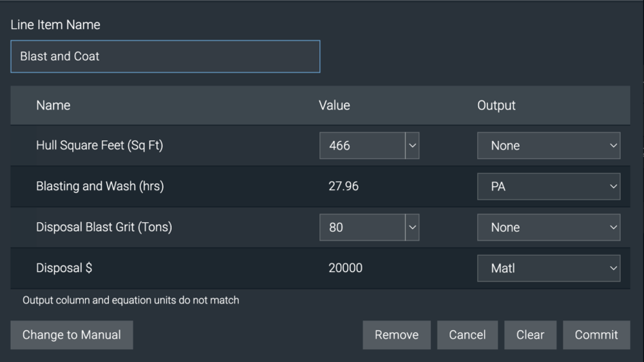This screenshot has height=362, width=644.
Task: Open Output dropdown for Disposal Blast Grit
Action: [x=549, y=227]
